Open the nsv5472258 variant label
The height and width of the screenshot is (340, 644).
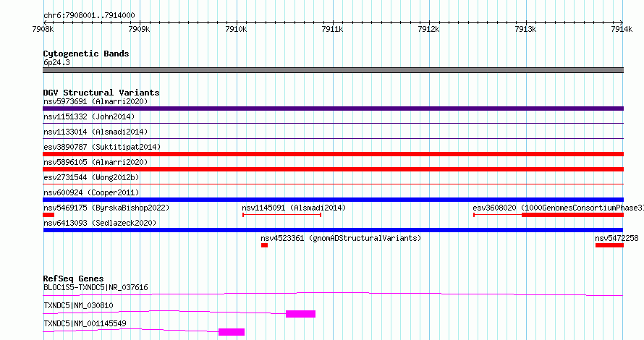point(617,238)
